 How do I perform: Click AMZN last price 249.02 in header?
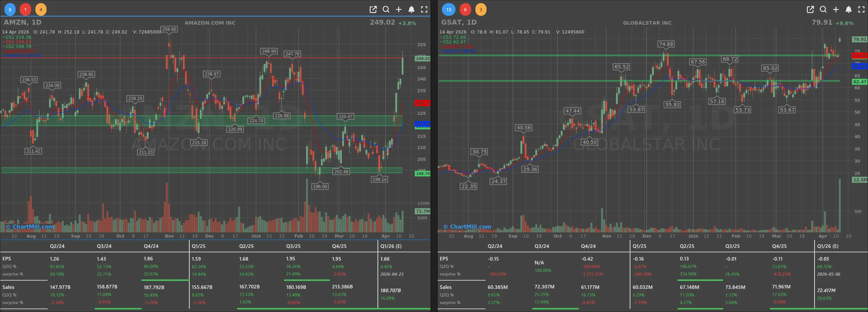[x=382, y=22]
